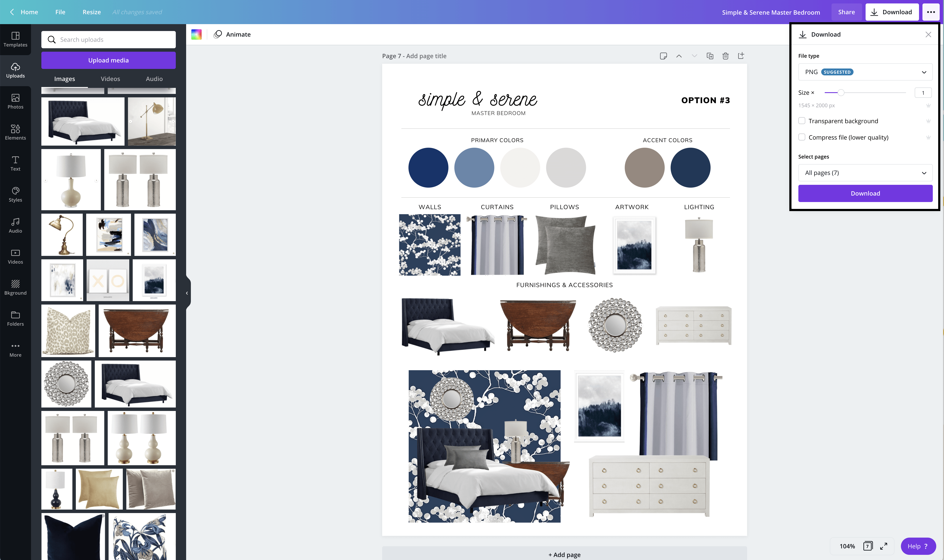Expand the PNG file type dropdown
Screen dimensions: 944x560
865,72
